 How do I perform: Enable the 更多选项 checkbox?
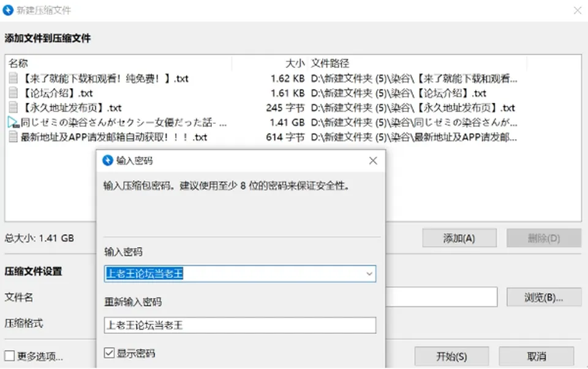tap(10, 356)
